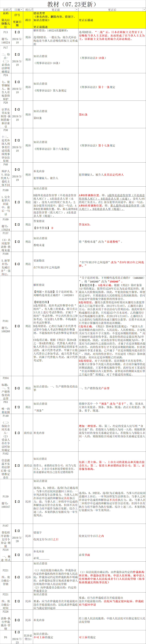Image resolution: width=146 pixels, height=644 pixels.
Task: Open the 更正后 column filter dropdown
Action: tap(144, 10)
